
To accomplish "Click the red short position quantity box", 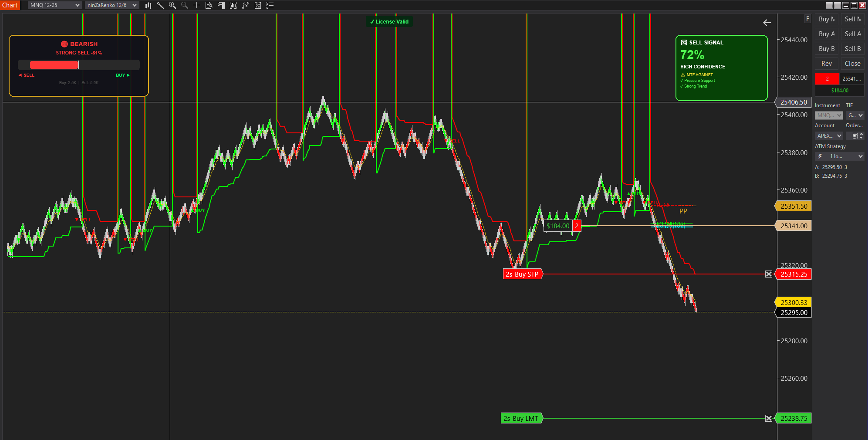I will [x=827, y=79].
